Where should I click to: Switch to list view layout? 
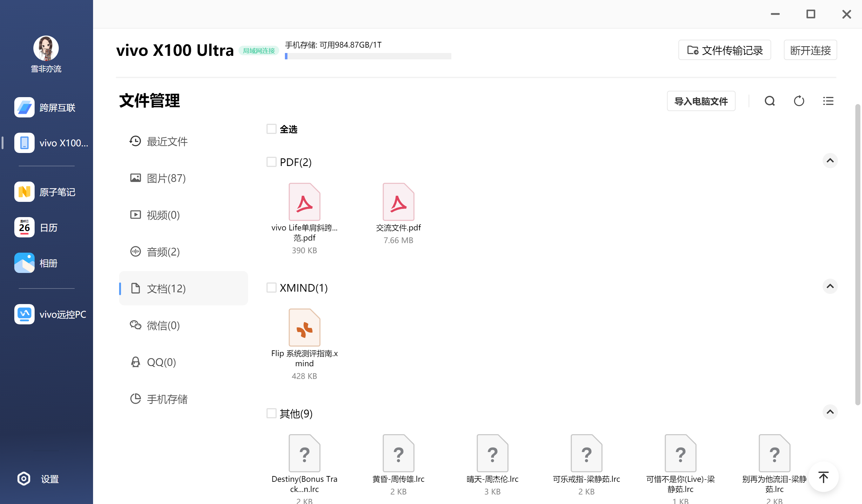click(828, 101)
